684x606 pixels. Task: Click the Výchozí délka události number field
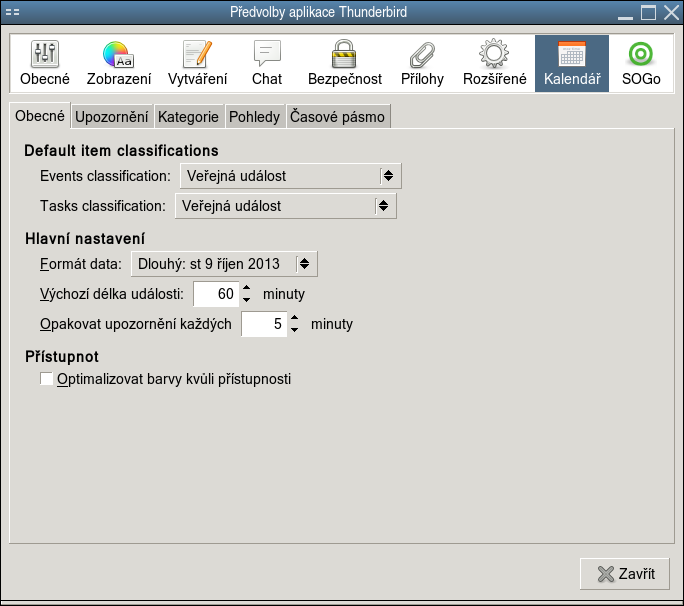(216, 294)
